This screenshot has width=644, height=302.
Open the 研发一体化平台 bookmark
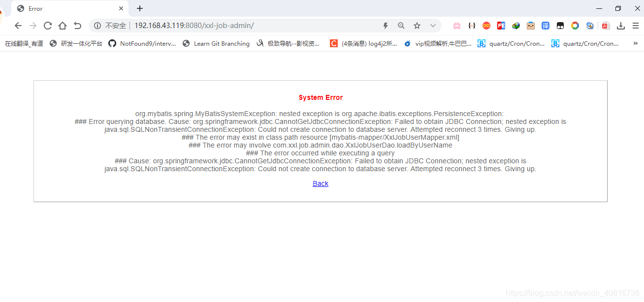pyautogui.click(x=76, y=43)
